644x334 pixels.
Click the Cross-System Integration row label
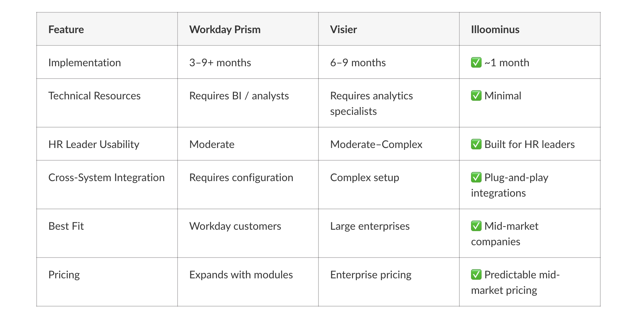106,177
